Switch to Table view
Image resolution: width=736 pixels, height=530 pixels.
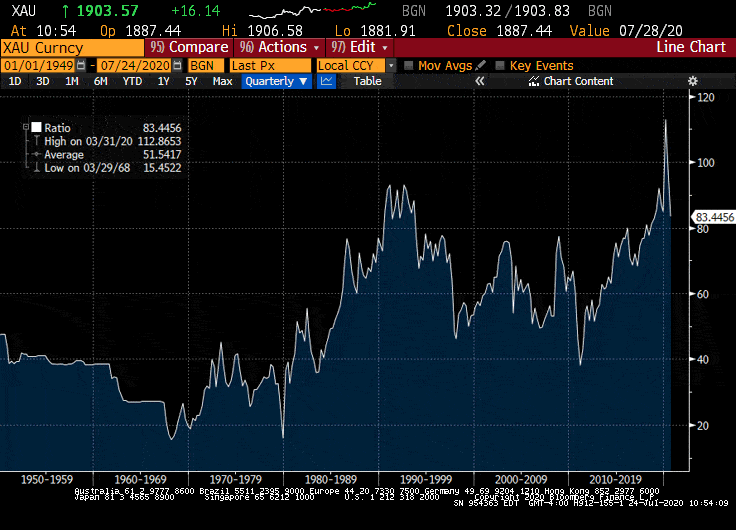[x=367, y=81]
